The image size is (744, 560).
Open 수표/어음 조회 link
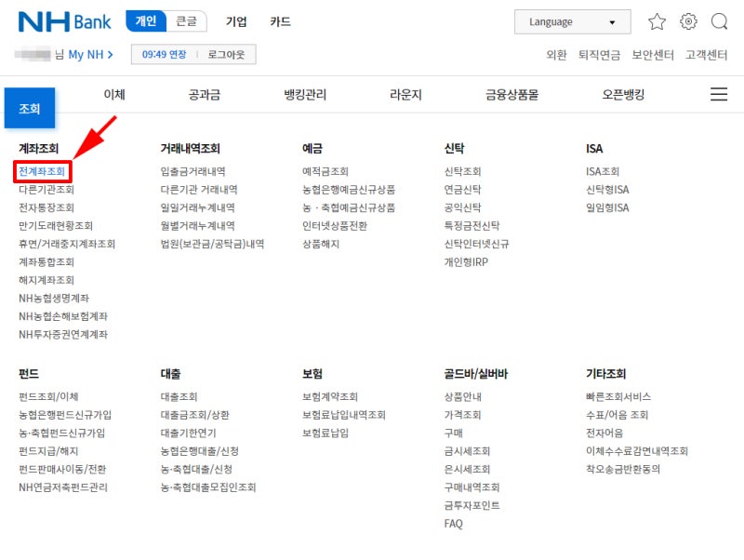(x=617, y=415)
